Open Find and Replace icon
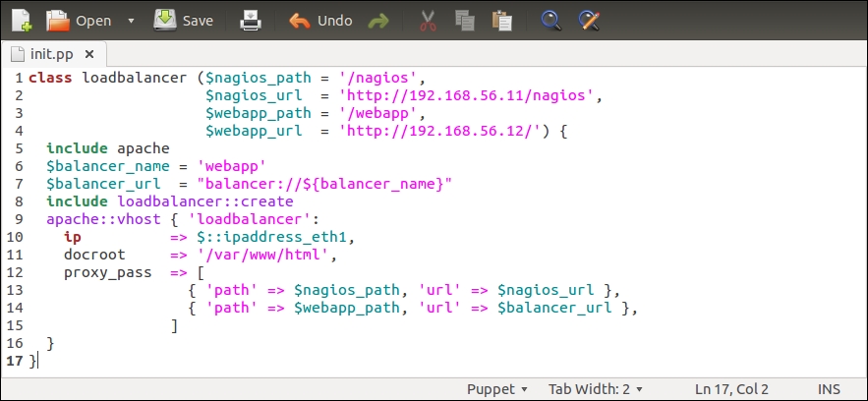 (x=589, y=20)
